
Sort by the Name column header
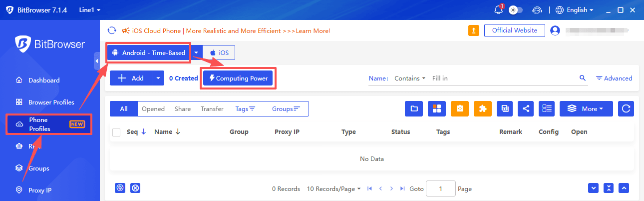pos(167,132)
